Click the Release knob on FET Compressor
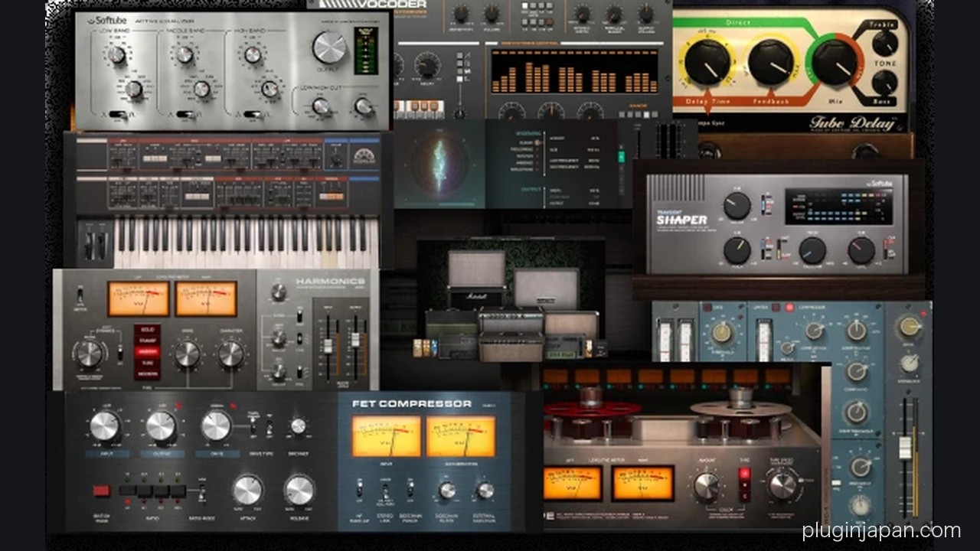Image resolution: width=980 pixels, height=551 pixels. tap(299, 490)
